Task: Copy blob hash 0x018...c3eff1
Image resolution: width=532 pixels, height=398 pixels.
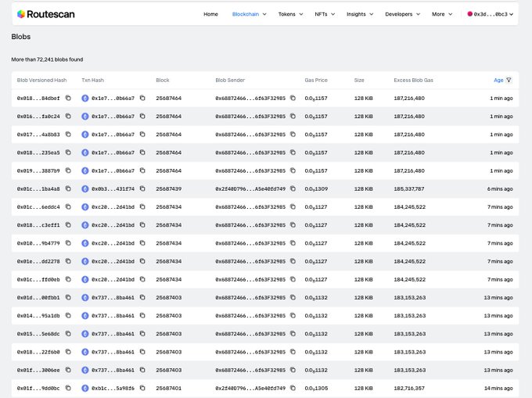Action: click(x=68, y=225)
